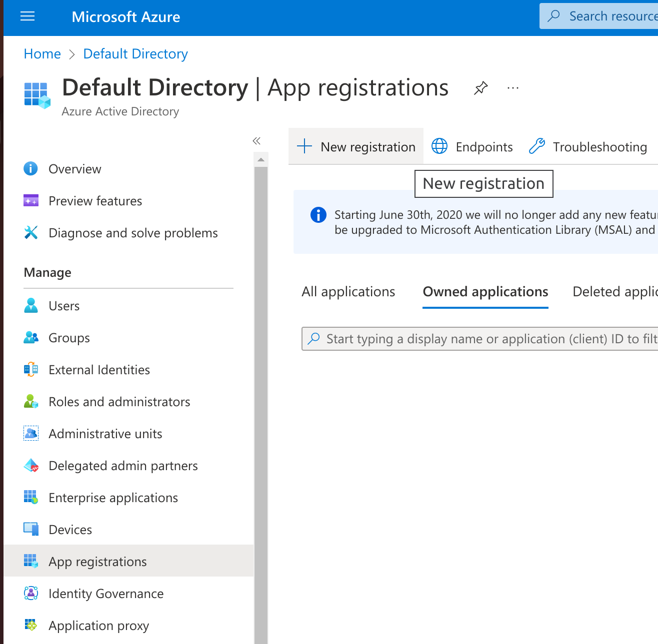This screenshot has width=658, height=644.
Task: Select the Groups icon
Action: coord(30,337)
